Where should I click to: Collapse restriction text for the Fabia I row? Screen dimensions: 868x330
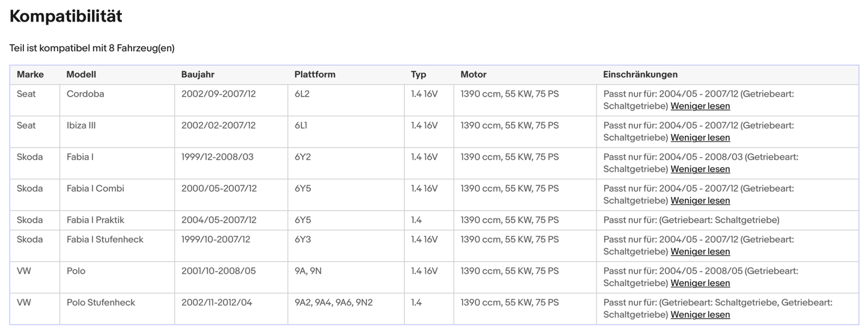(700, 169)
